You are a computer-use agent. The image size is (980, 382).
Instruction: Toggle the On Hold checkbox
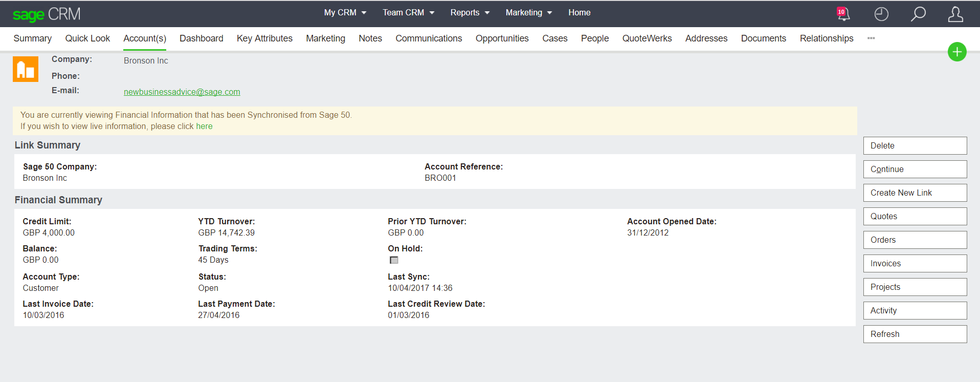(394, 260)
